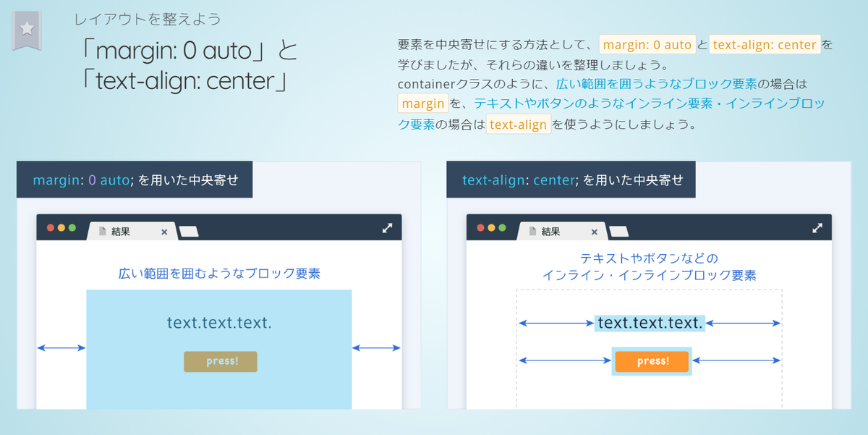Click the heading line 「text-align: center」
868x435 pixels.
(x=186, y=80)
